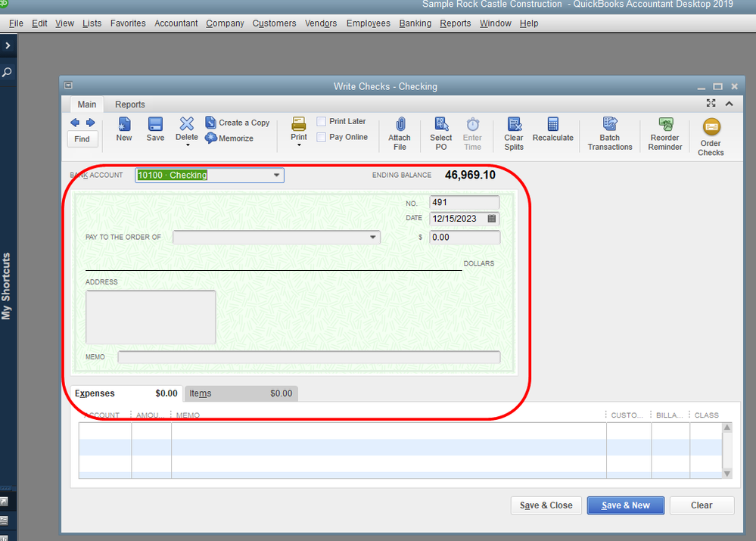Select the Items tab

point(241,393)
